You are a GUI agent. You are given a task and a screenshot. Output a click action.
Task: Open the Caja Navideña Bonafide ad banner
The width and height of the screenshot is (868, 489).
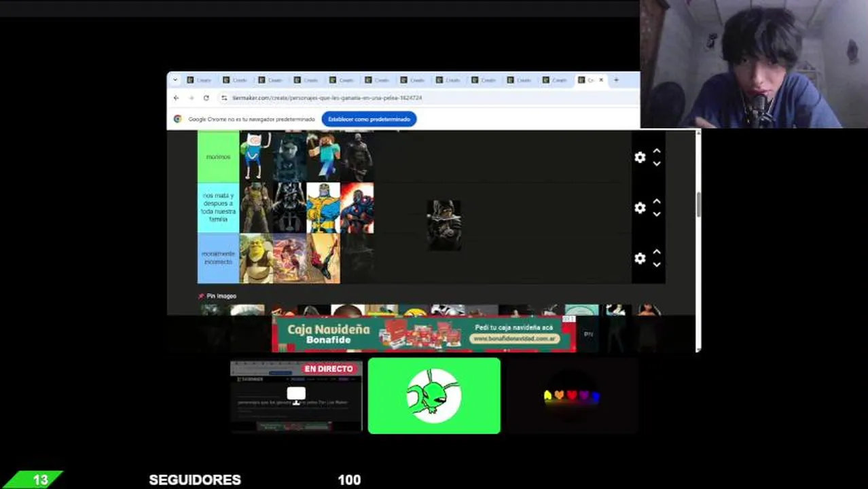click(424, 334)
